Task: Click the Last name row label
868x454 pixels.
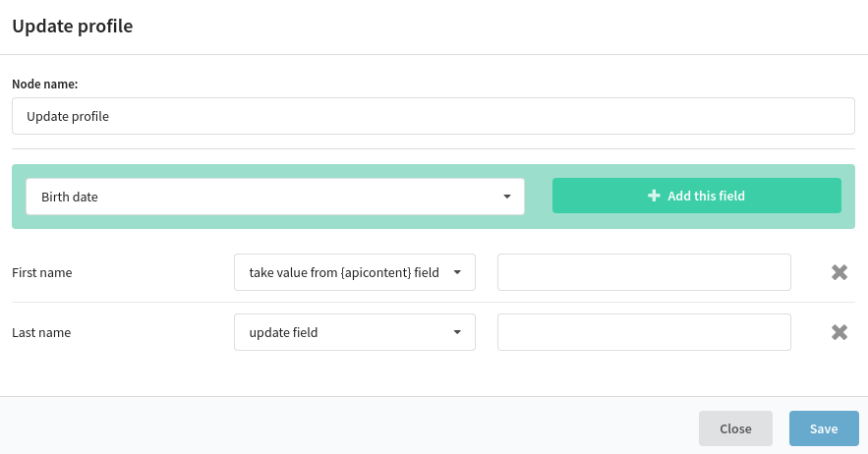Action: [x=41, y=332]
